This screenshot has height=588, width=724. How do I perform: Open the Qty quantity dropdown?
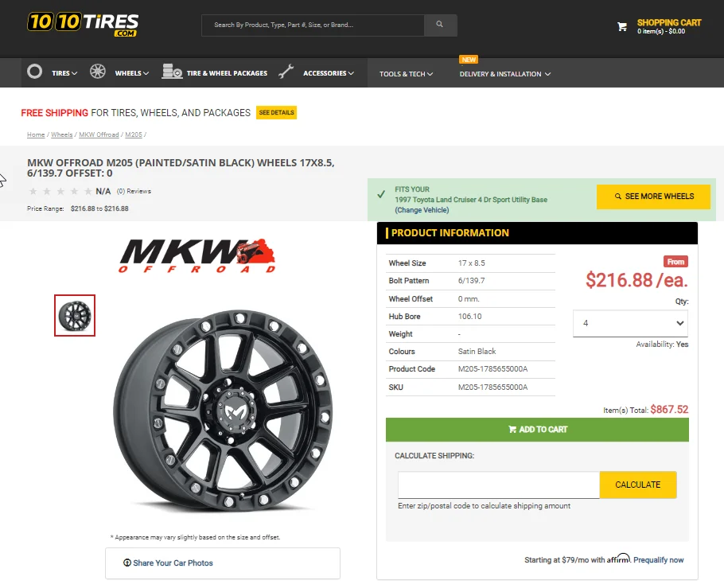click(x=630, y=323)
